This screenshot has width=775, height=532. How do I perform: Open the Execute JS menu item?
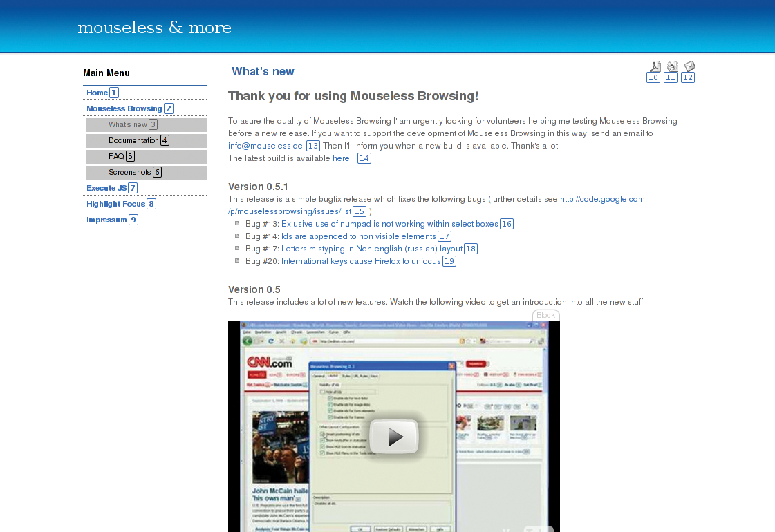pos(106,188)
